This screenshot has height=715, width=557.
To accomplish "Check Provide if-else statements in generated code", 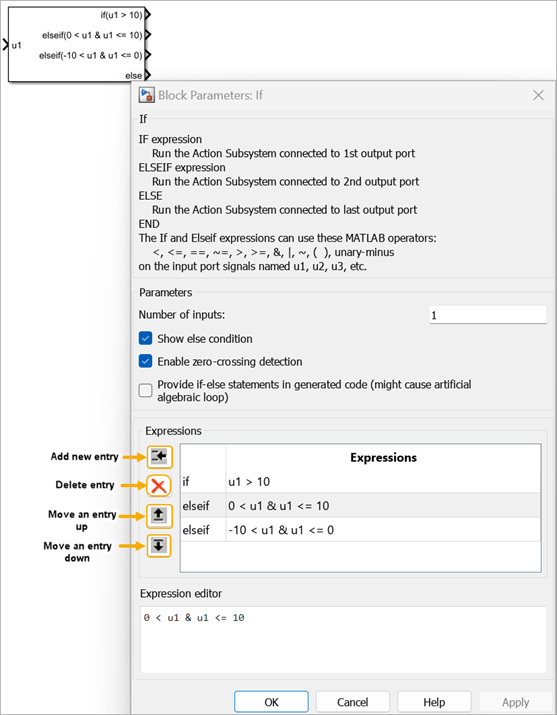I will (145, 390).
